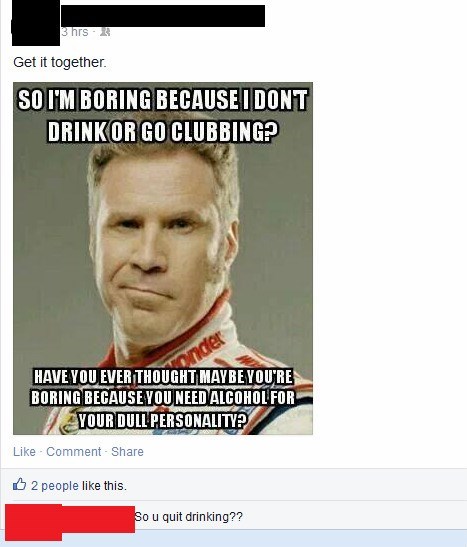The width and height of the screenshot is (467, 547).
Task: Click the 'YOUR DULL PERSONALITY?' bottom caption
Action: [162, 421]
